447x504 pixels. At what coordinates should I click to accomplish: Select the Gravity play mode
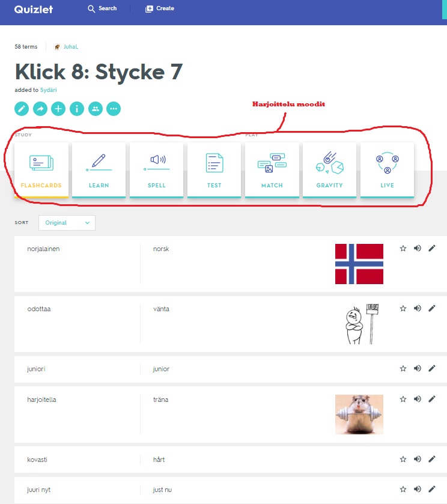click(330, 169)
